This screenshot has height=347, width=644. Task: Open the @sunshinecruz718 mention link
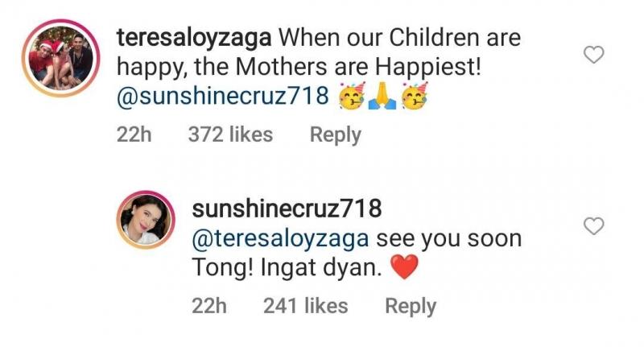[x=223, y=97]
